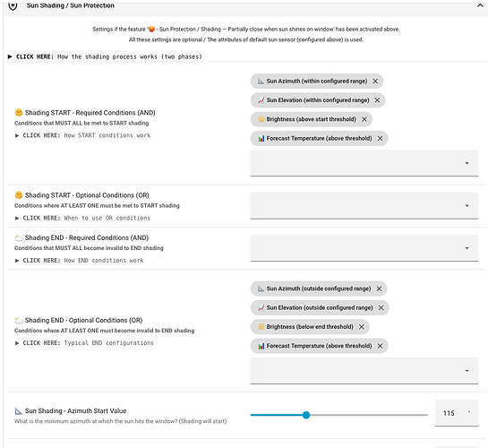Remove Sun Azimuth (outside configured range) chip
488x448 pixels.
click(x=379, y=289)
